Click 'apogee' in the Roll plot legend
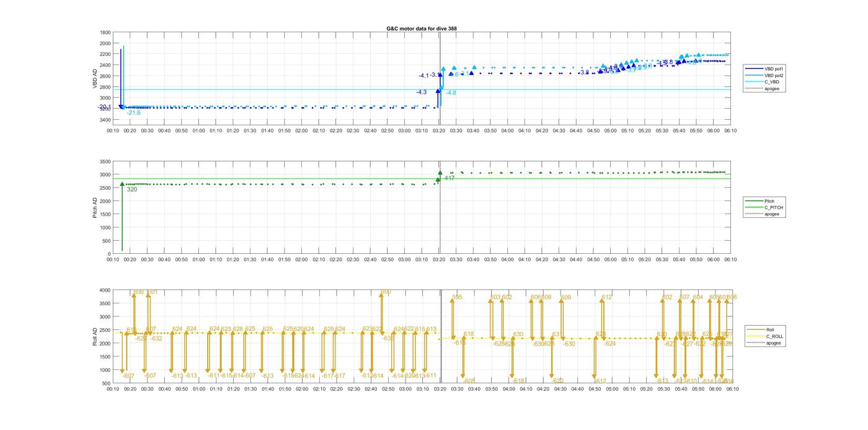 773,343
